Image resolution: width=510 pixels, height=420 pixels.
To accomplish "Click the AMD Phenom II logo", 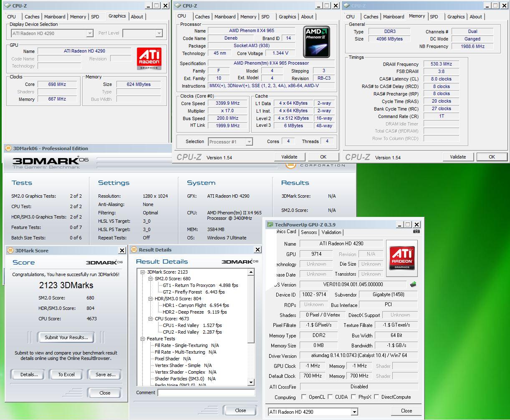I will coord(317,42).
